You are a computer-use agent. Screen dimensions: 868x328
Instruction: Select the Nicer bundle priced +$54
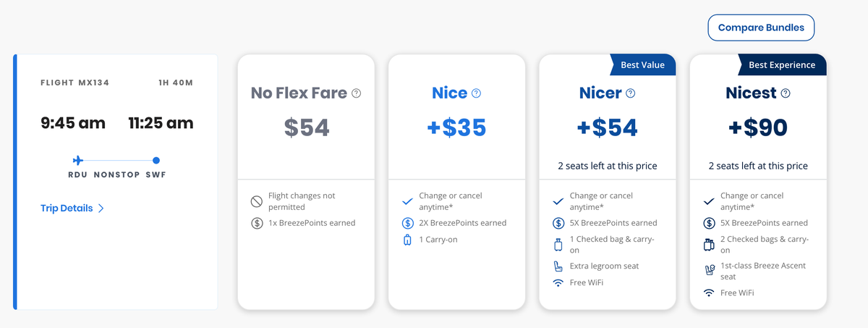coord(607,127)
